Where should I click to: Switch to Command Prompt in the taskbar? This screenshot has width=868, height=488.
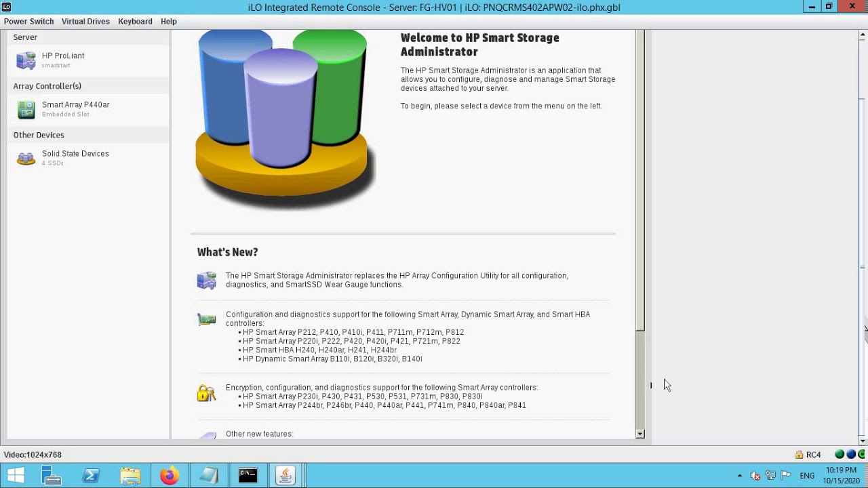pos(248,476)
